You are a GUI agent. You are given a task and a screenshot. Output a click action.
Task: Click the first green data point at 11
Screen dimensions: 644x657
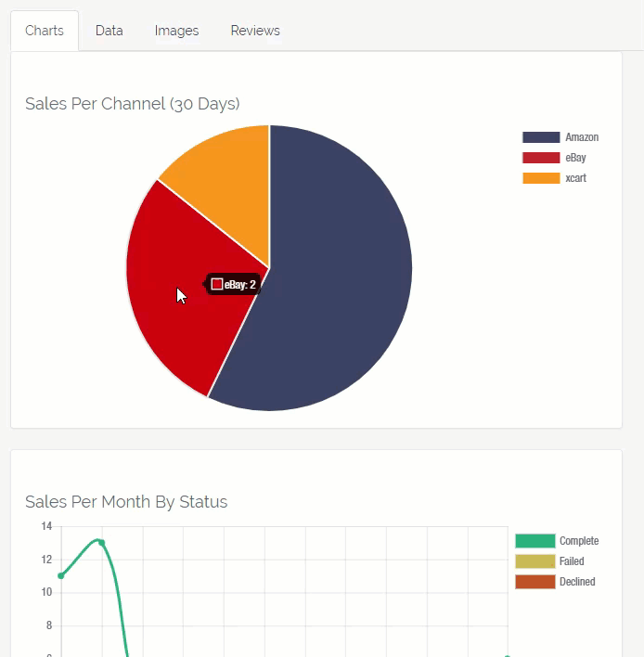pyautogui.click(x=61, y=575)
